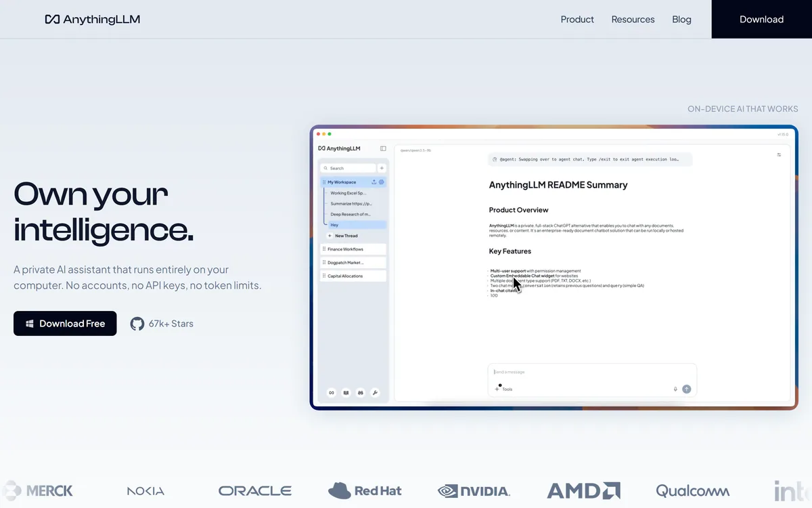Expand the Product menu in navigation
The height and width of the screenshot is (508, 812).
tap(577, 20)
